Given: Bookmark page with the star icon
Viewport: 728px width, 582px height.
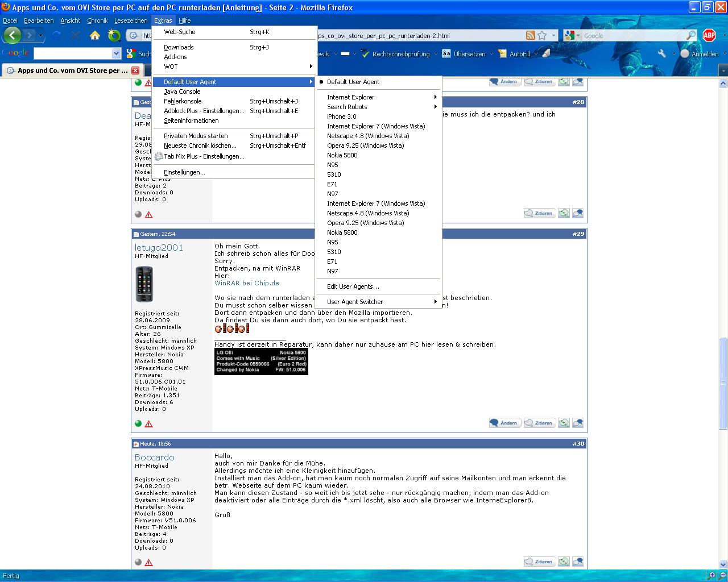Looking at the screenshot, I should point(542,35).
